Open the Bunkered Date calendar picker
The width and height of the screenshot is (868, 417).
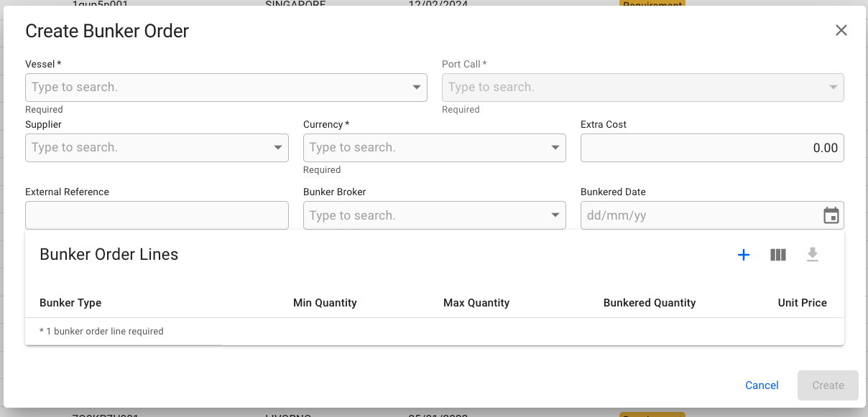(831, 215)
